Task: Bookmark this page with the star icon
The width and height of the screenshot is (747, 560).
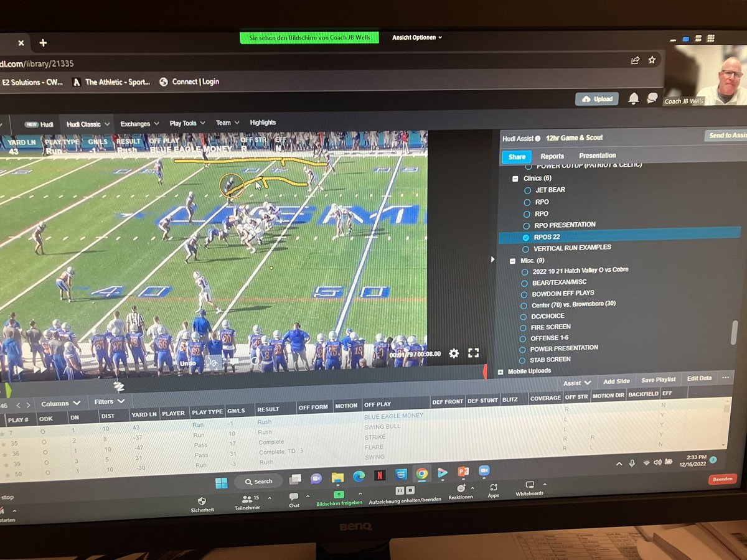Action: pyautogui.click(x=652, y=60)
